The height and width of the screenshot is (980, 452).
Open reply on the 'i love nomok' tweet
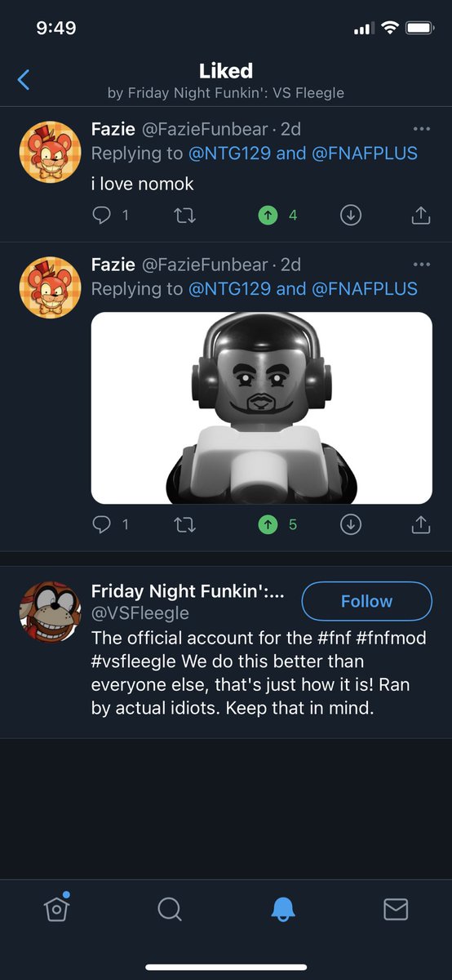point(101,216)
